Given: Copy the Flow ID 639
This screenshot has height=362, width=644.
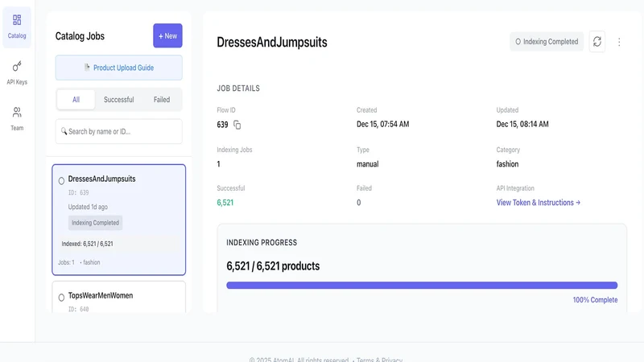Looking at the screenshot, I should 237,125.
